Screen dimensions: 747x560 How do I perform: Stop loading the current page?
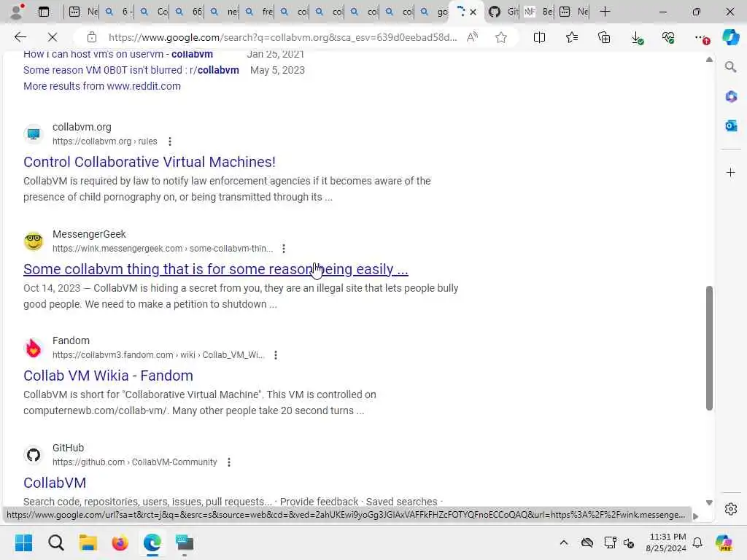pos(53,37)
